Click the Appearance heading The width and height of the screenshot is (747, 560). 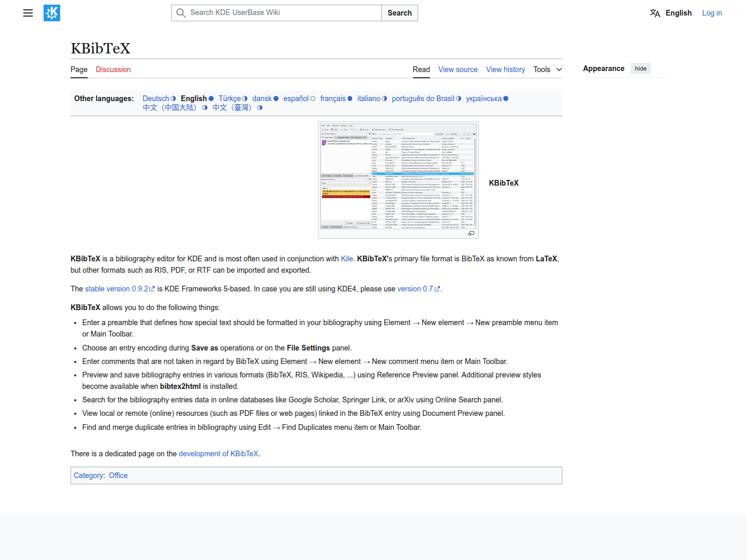(x=604, y=68)
